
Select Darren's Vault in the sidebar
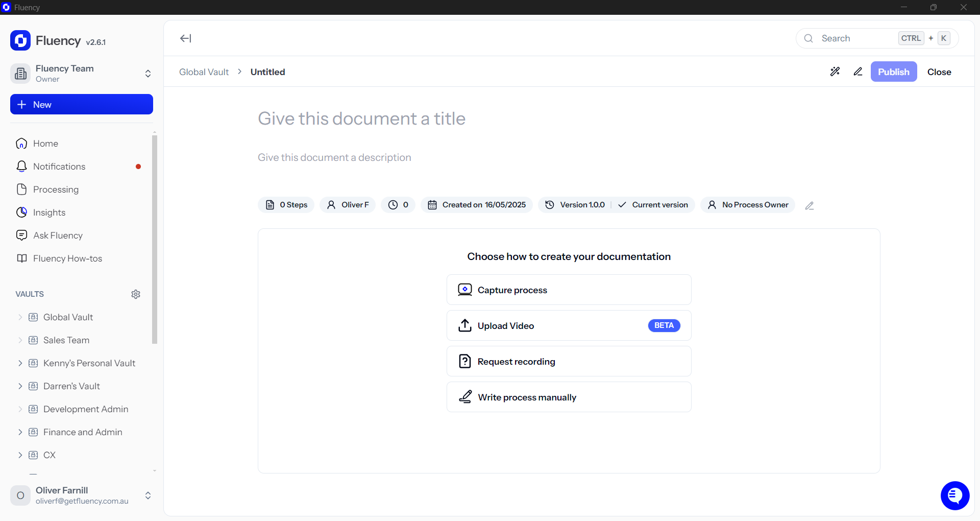pos(71,386)
